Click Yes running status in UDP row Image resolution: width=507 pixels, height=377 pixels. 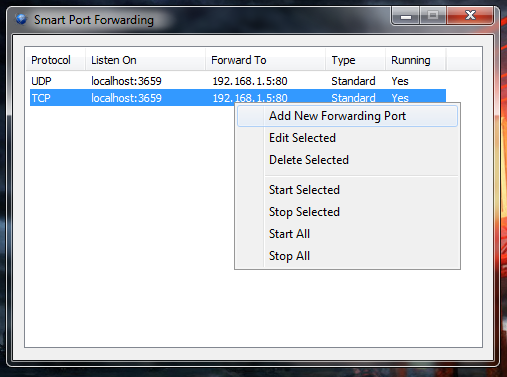click(x=400, y=81)
